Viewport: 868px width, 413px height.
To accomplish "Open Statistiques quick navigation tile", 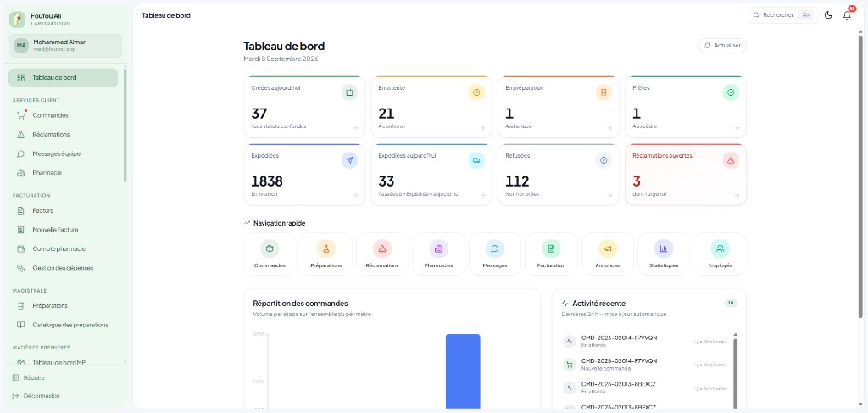I will pos(664,254).
